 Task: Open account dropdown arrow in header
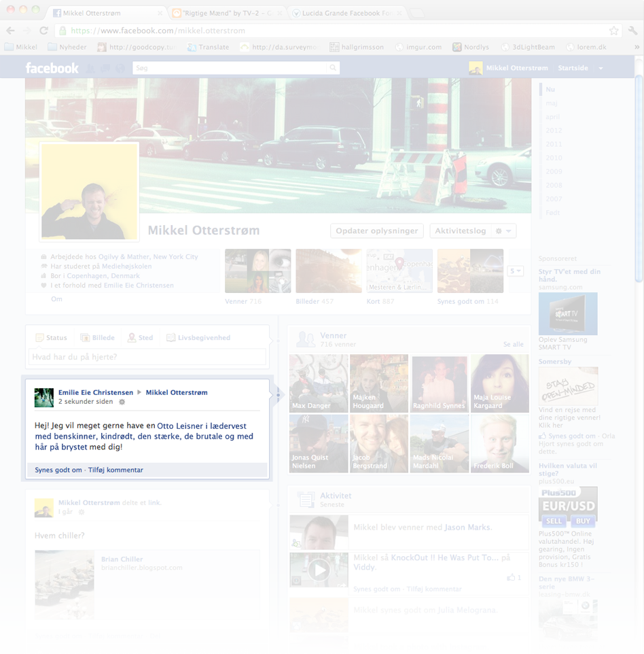(x=601, y=69)
